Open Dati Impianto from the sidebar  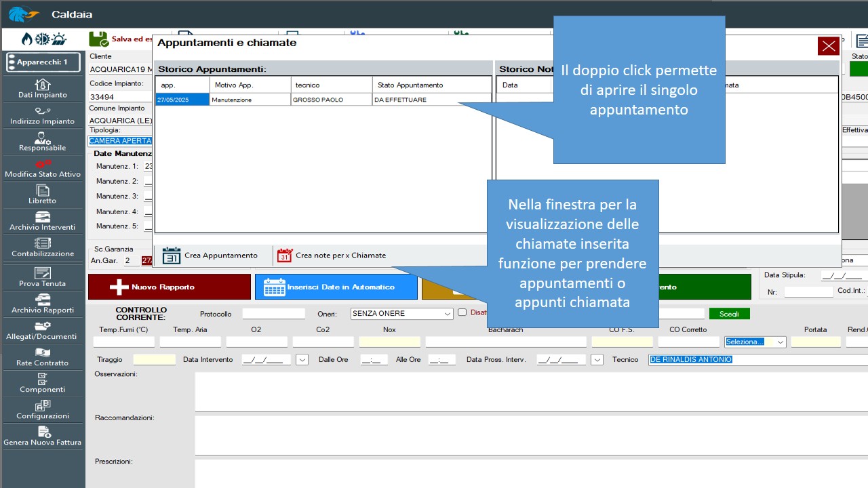pos(43,89)
